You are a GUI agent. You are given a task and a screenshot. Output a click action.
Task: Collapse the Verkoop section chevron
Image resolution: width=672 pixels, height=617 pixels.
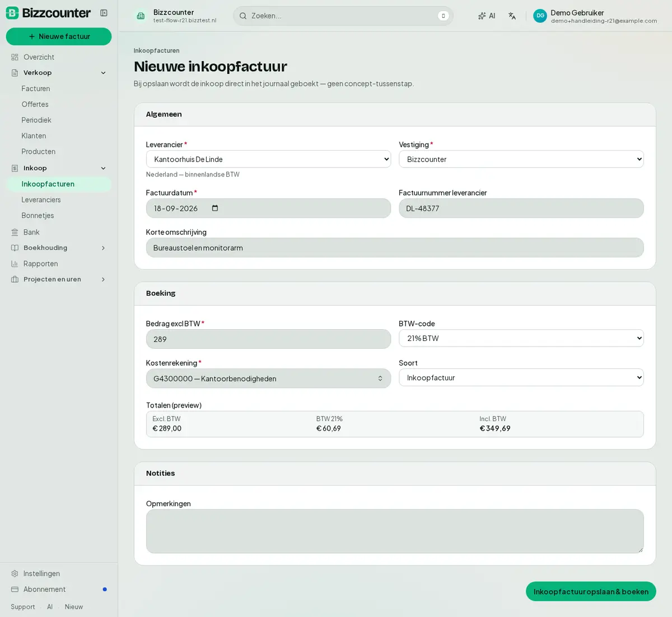click(x=103, y=73)
